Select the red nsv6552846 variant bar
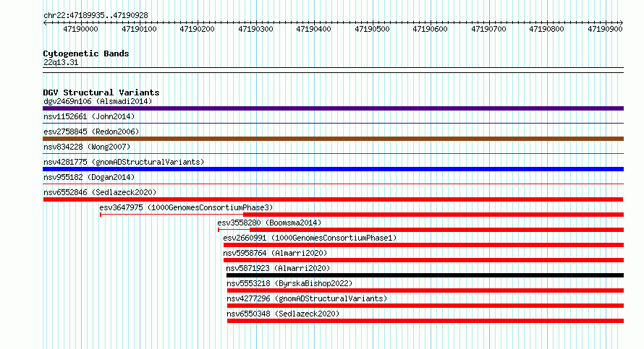The width and height of the screenshot is (644, 349). click(333, 199)
